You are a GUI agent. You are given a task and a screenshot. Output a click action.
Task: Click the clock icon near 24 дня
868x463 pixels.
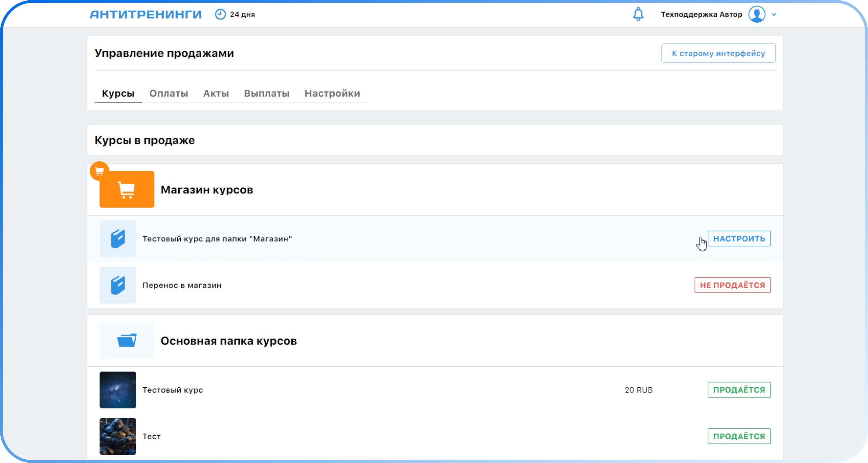pyautogui.click(x=220, y=14)
